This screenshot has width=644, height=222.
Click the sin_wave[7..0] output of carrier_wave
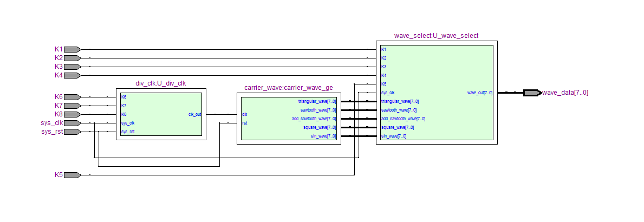(323, 136)
